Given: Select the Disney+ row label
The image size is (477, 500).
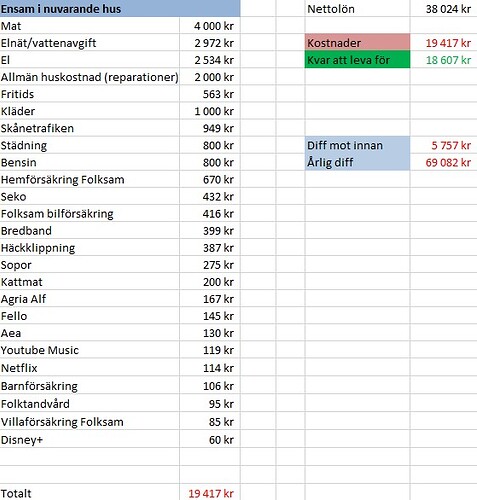Looking at the screenshot, I should point(90,439).
